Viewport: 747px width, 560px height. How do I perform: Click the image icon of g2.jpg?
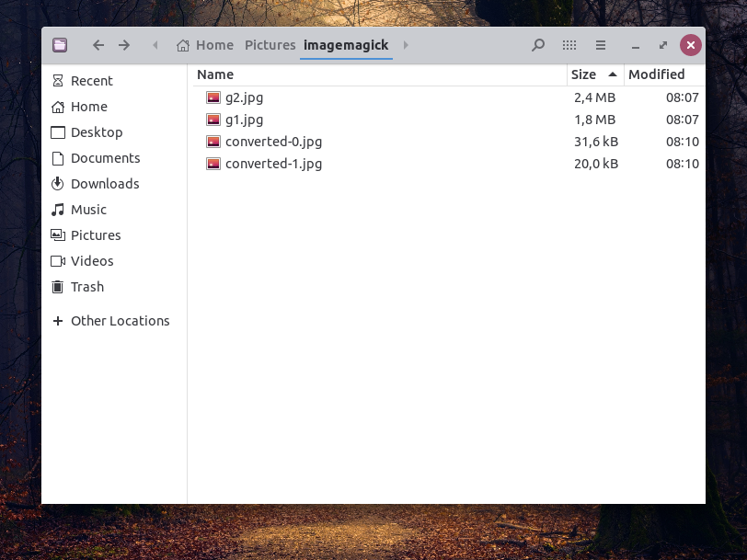pos(213,97)
